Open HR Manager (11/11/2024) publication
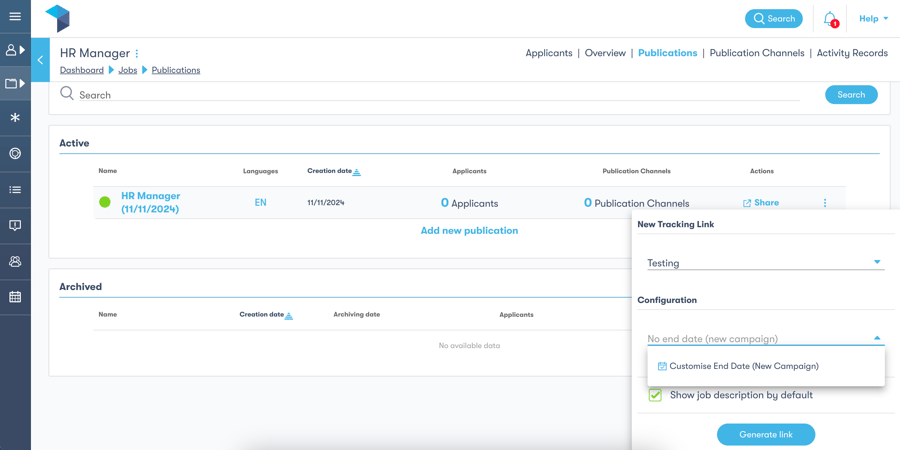Viewport: 900px width, 450px height. point(150,203)
